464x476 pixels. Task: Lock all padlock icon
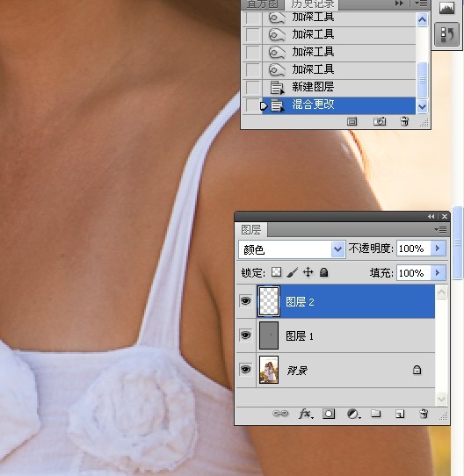[324, 272]
